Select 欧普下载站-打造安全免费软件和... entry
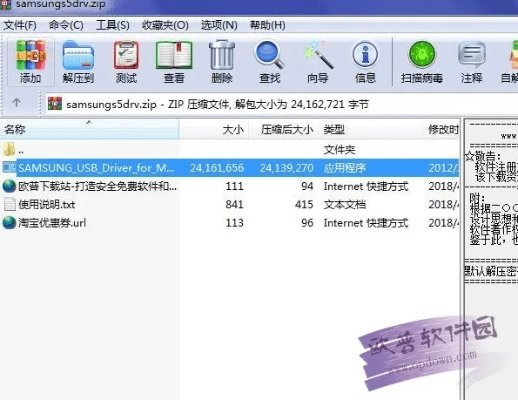 point(97,186)
